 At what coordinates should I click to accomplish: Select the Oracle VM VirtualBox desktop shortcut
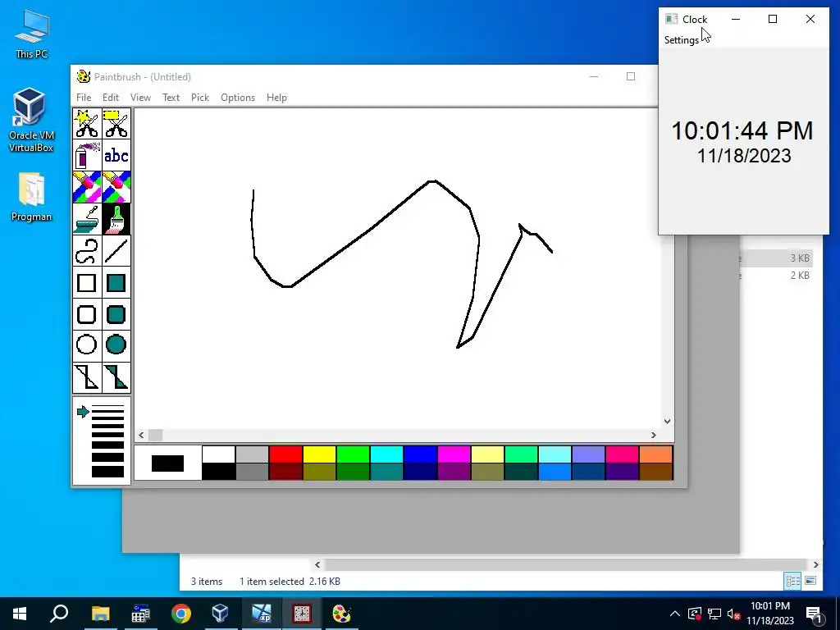coord(31,120)
